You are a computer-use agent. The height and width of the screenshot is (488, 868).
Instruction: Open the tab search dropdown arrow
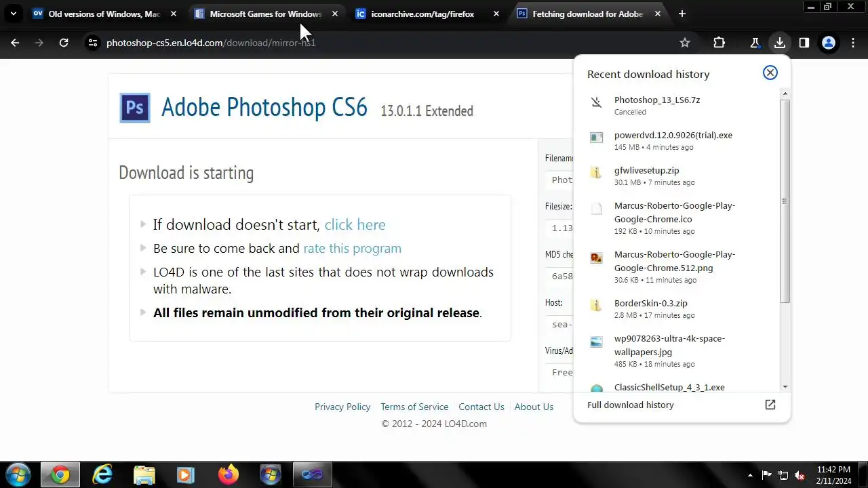[x=13, y=14]
